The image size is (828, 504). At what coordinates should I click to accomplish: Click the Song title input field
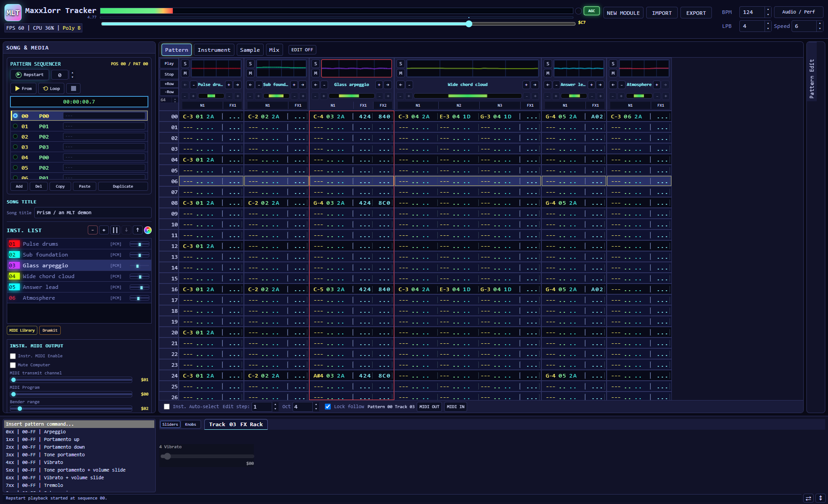pos(93,213)
